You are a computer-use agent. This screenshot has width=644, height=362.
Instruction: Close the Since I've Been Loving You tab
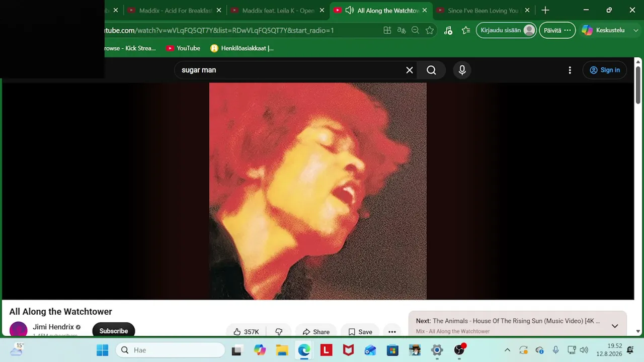pyautogui.click(x=527, y=10)
